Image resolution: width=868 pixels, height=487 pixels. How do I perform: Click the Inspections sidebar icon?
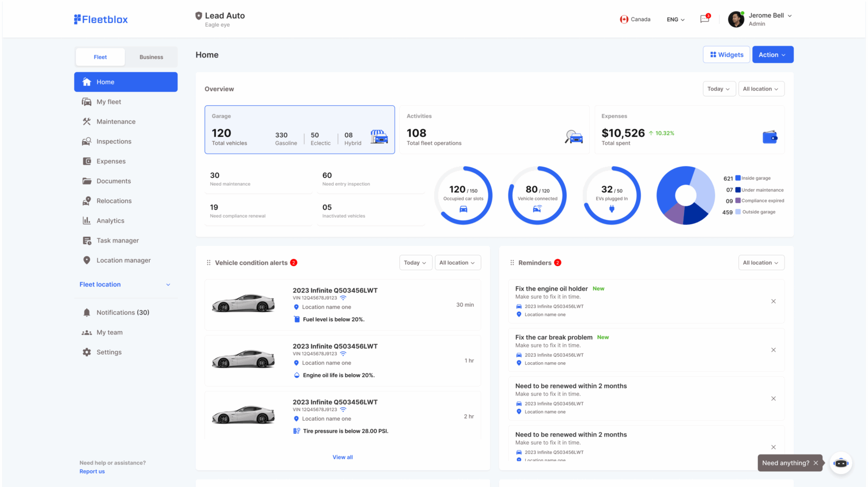(x=87, y=141)
